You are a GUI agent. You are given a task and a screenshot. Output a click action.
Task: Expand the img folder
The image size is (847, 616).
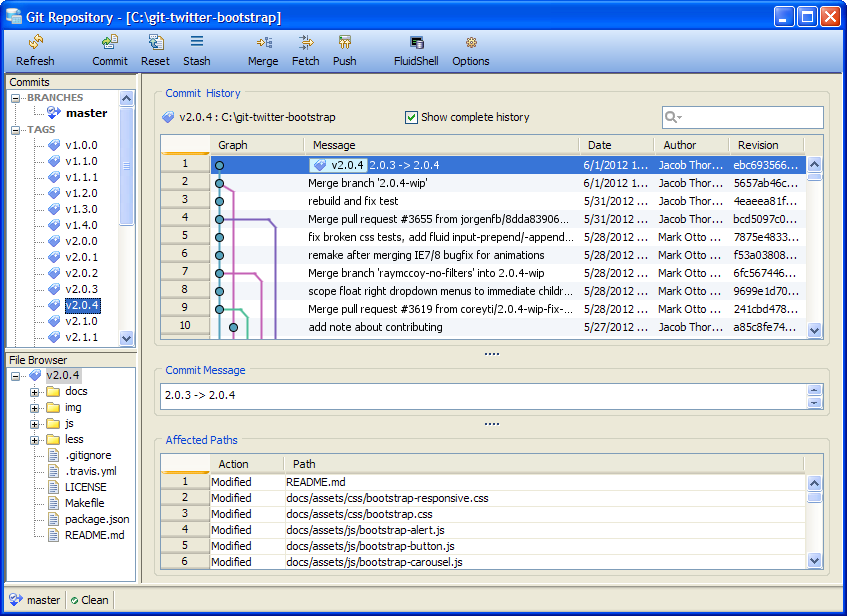click(35, 408)
